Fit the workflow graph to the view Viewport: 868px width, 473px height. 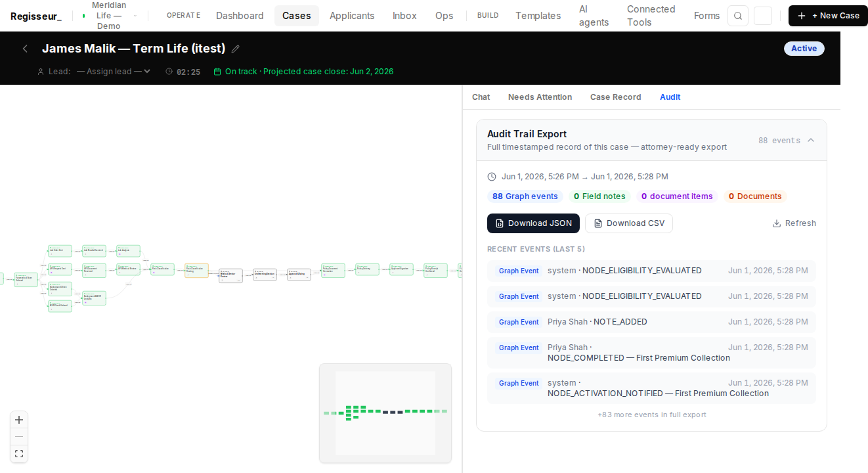(x=19, y=454)
